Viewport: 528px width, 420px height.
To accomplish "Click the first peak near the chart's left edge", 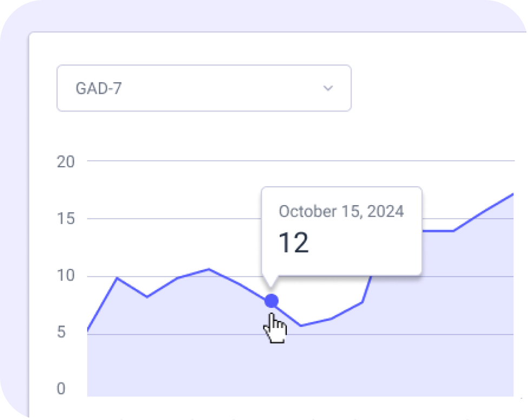I will (x=117, y=278).
